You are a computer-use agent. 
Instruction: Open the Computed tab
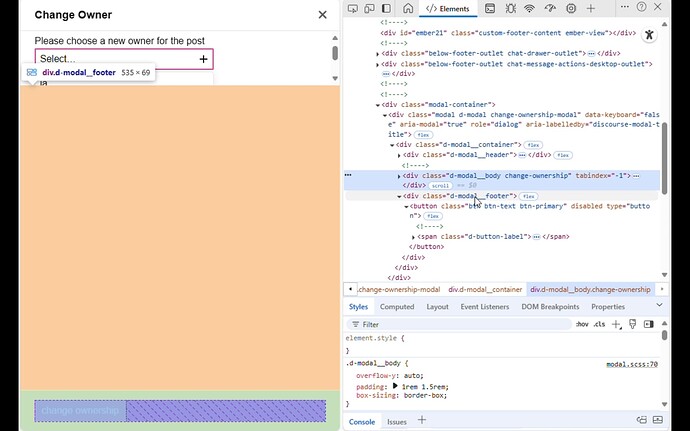click(x=397, y=307)
